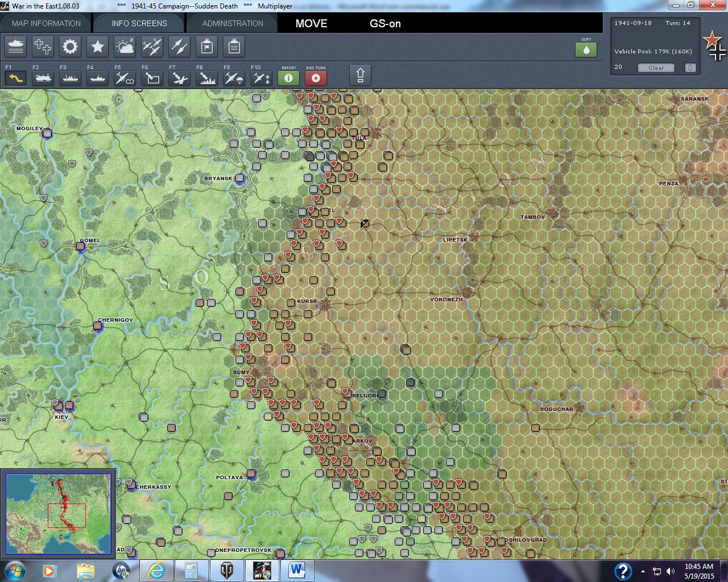Open the weather screen icon
The height and width of the screenshot is (582, 728).
click(125, 47)
